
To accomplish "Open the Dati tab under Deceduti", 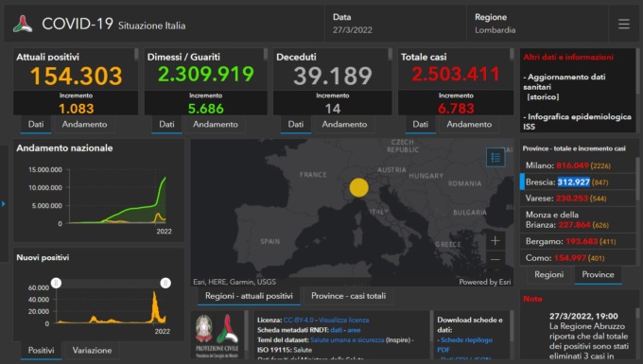I will click(296, 124).
